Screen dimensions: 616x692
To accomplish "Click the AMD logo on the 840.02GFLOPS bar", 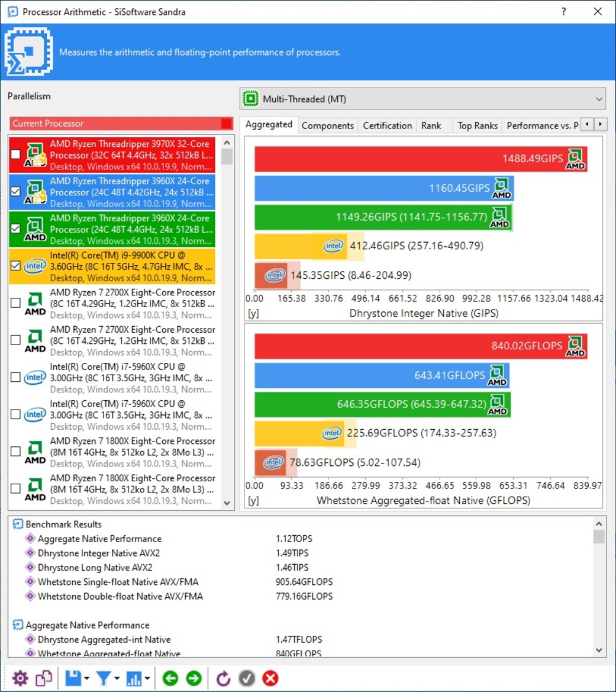I will click(575, 346).
